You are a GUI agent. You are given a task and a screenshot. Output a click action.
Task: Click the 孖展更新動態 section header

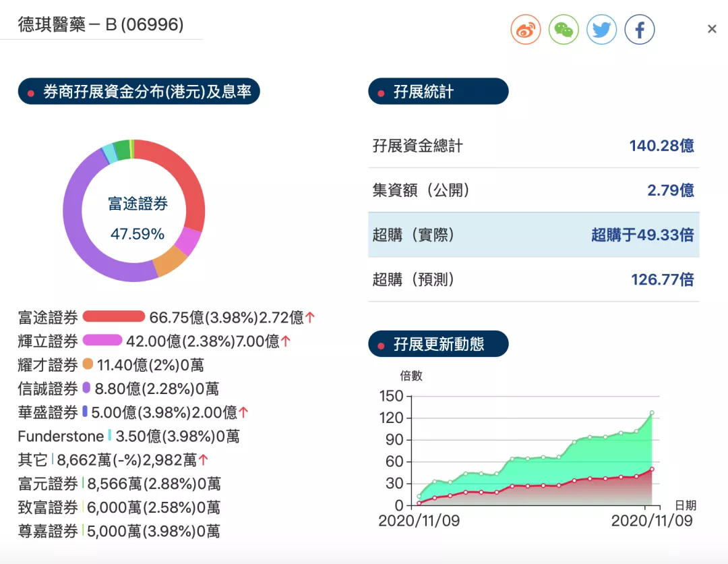(438, 344)
